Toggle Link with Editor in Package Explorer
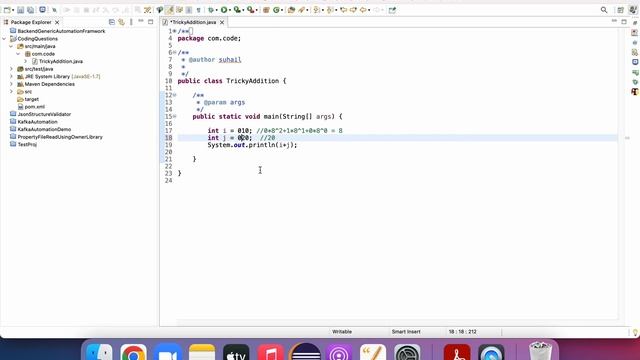Screen dimensions: 640x360 coord(121,22)
